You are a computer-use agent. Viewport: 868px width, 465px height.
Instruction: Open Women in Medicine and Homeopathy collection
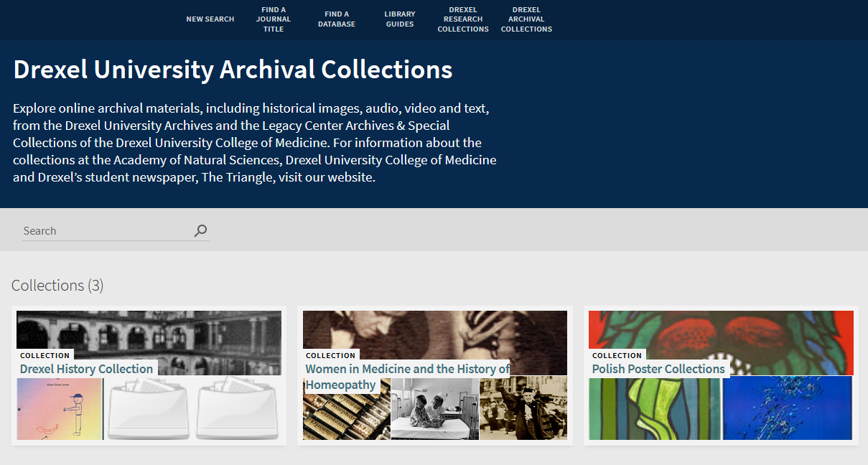[407, 369]
